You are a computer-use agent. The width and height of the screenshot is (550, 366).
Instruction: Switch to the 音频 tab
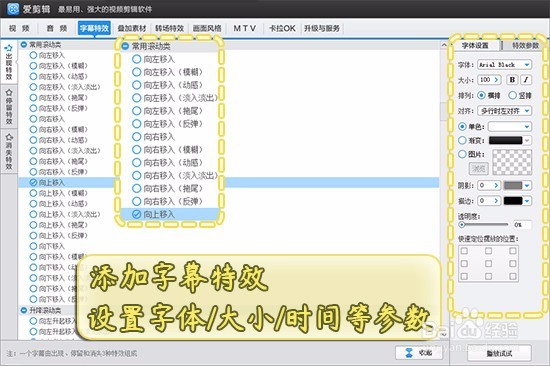point(57,28)
